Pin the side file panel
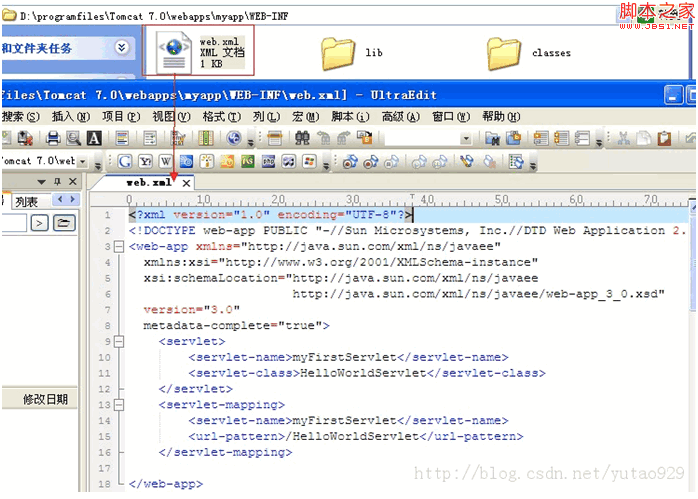 pyautogui.click(x=57, y=181)
